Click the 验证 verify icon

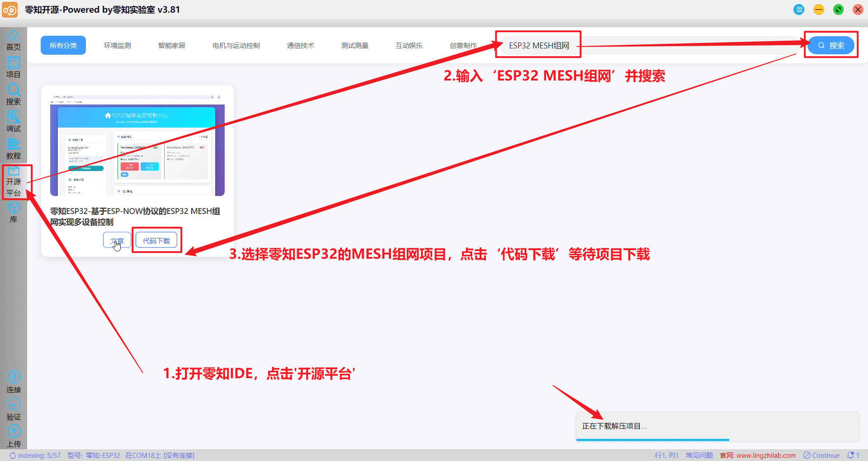tap(14, 409)
